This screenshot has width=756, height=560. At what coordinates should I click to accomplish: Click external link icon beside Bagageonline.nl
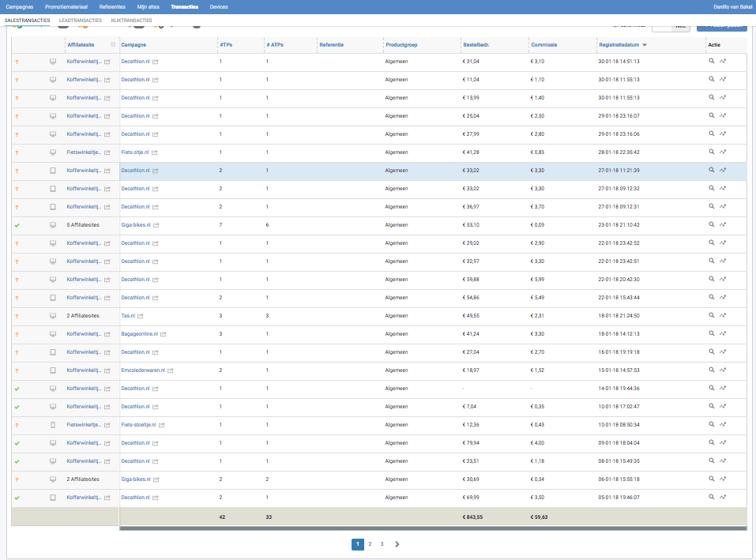[164, 334]
